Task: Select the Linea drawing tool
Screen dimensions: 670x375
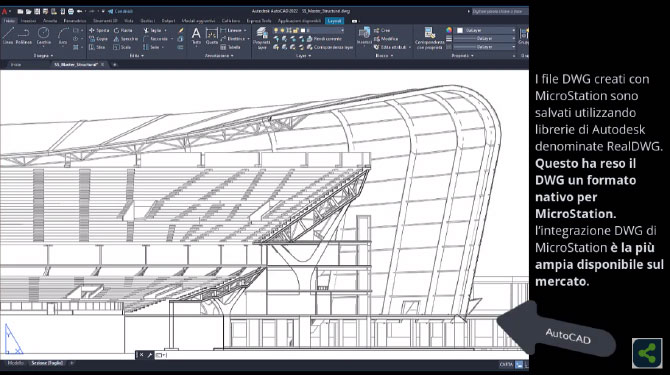Action: (x=8, y=35)
